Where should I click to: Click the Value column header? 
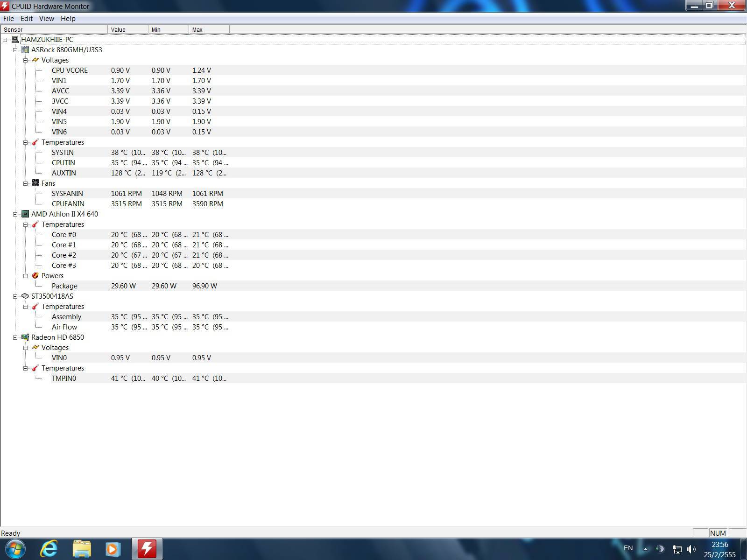(x=128, y=29)
